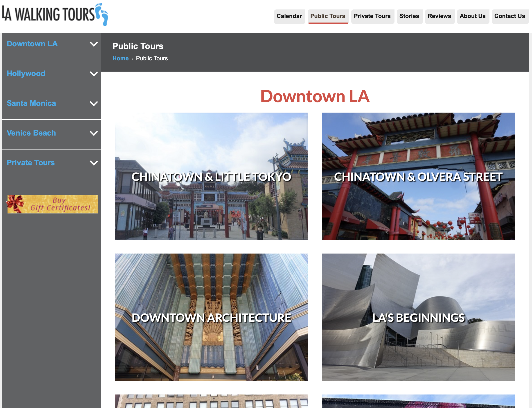Click the Home breadcrumb link

(x=120, y=58)
